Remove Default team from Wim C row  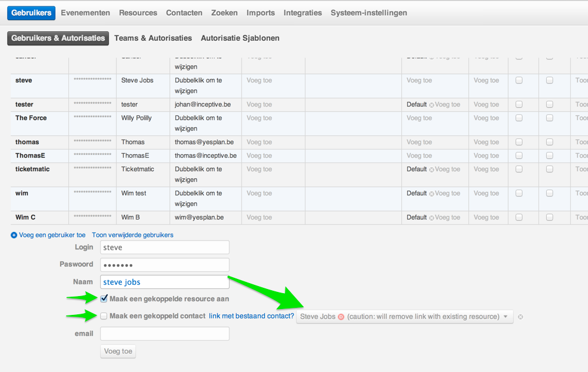coord(431,218)
